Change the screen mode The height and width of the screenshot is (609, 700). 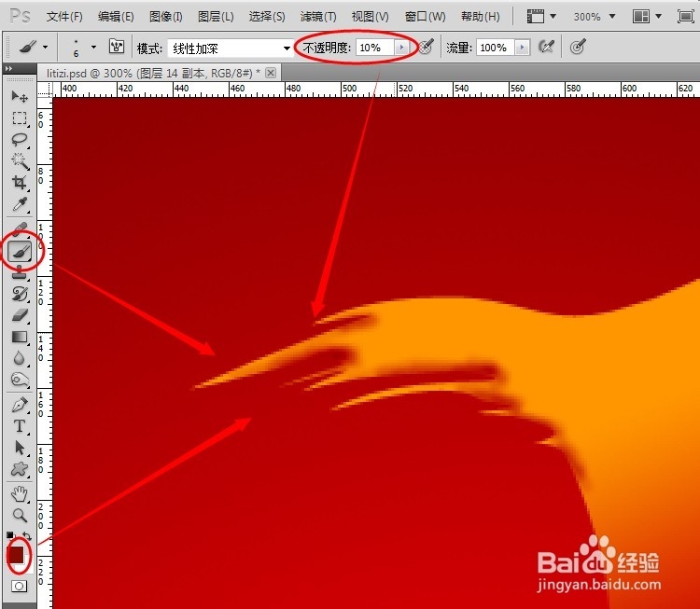pyautogui.click(x=685, y=17)
